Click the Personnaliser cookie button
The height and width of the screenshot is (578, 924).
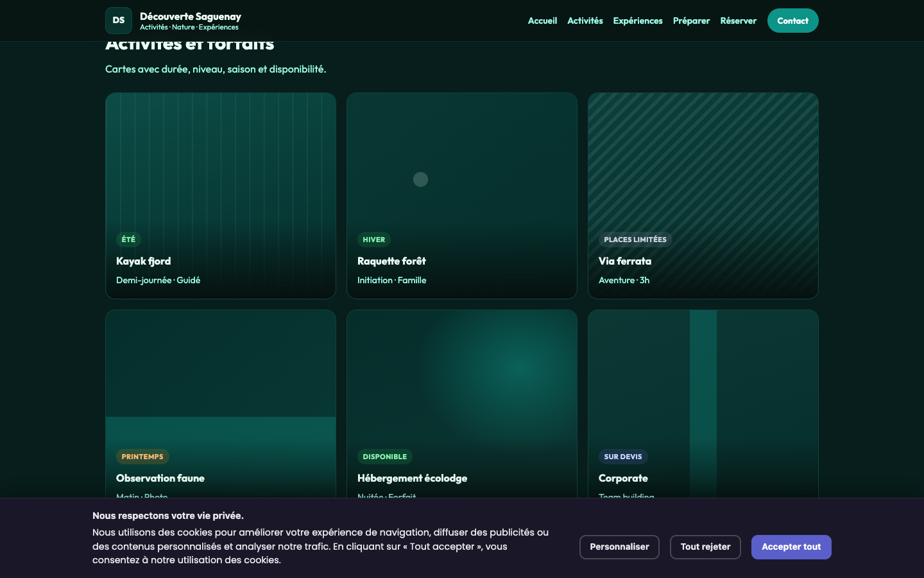(619, 547)
